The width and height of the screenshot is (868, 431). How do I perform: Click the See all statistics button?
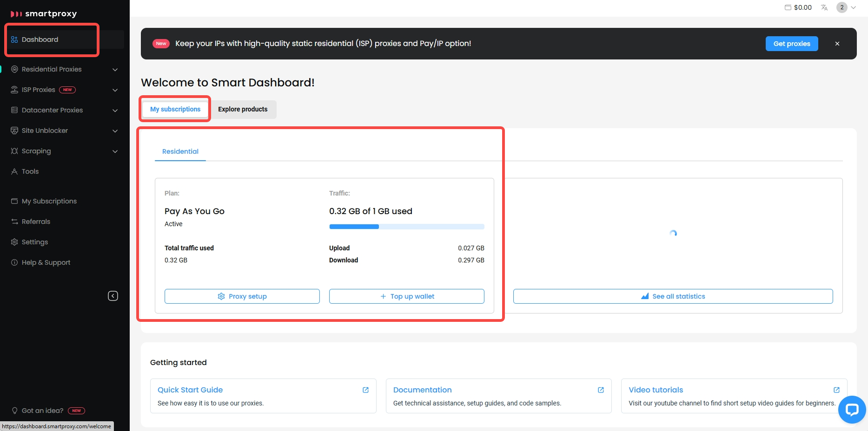[x=673, y=296]
